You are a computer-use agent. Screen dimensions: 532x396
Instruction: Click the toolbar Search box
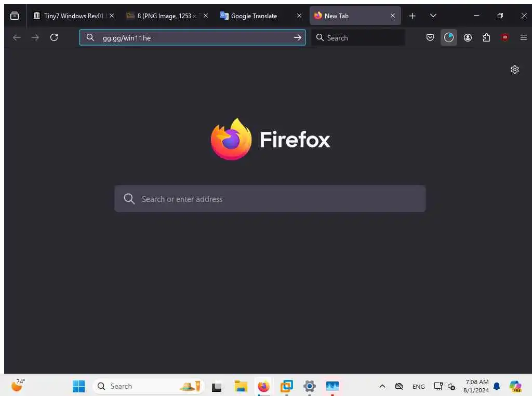pos(358,38)
